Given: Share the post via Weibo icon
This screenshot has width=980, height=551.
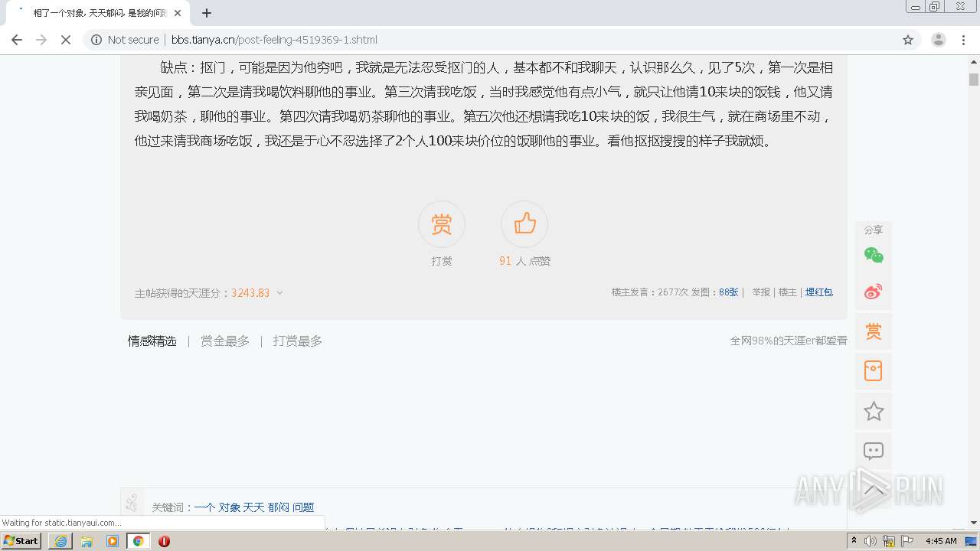Looking at the screenshot, I should (x=874, y=292).
